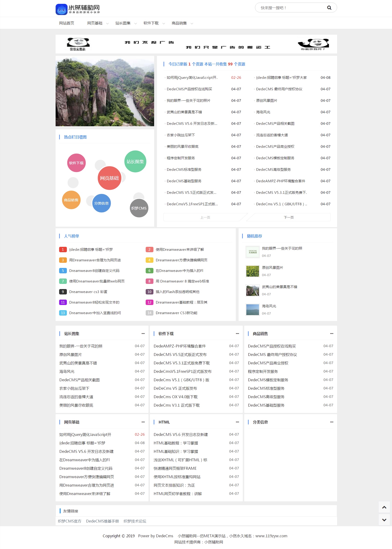
Task: Click the 上一页 pagination button
Action: [x=205, y=217]
